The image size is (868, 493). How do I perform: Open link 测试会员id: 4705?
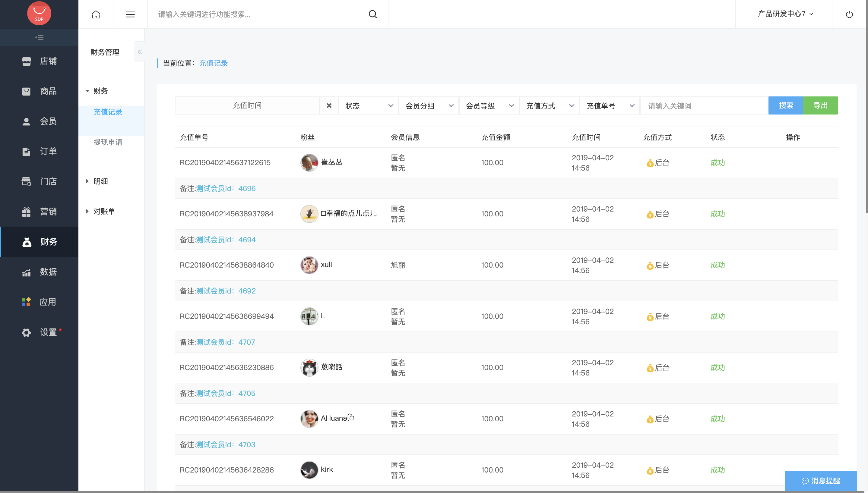(226, 394)
